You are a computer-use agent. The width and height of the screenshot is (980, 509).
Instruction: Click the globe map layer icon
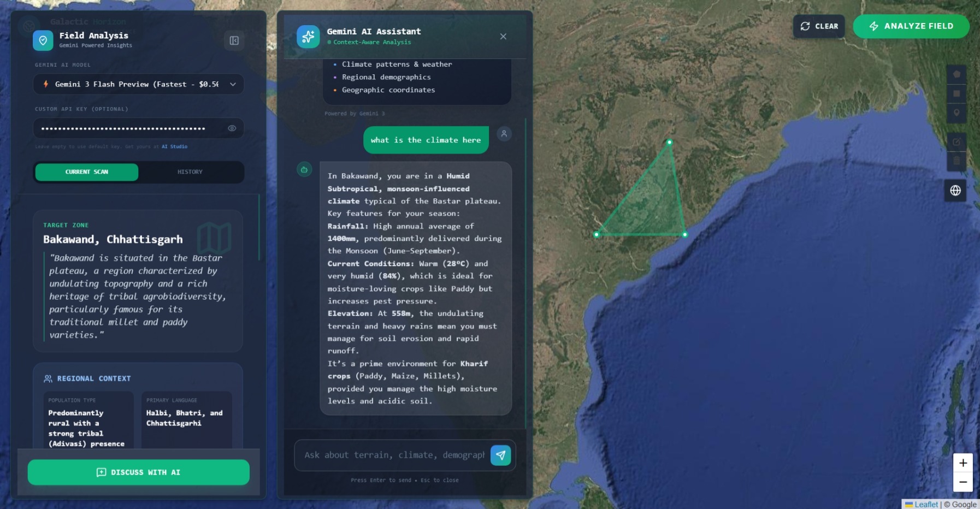(955, 191)
